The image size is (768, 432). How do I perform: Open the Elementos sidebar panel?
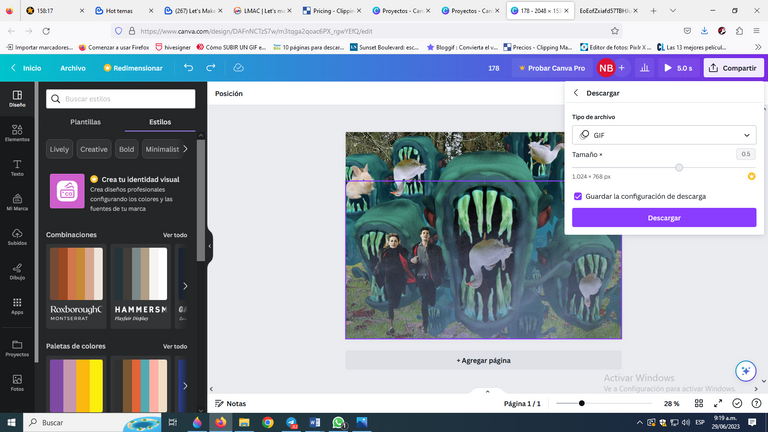(x=17, y=133)
